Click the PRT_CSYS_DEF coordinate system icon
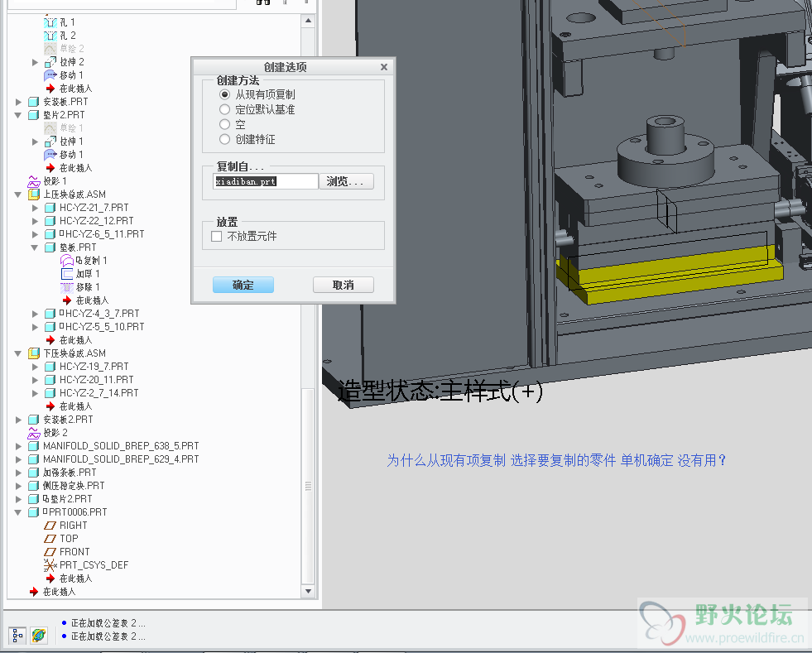Viewport: 812px width, 653px height. (x=50, y=565)
